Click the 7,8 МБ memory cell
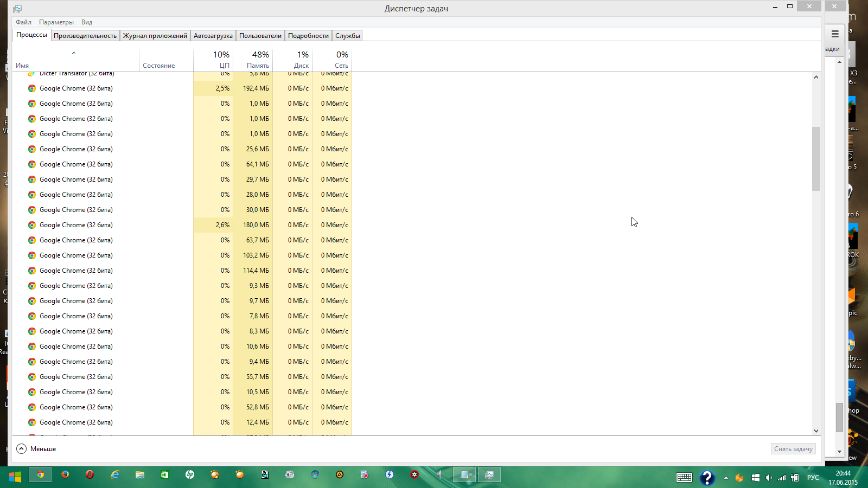 (x=253, y=316)
